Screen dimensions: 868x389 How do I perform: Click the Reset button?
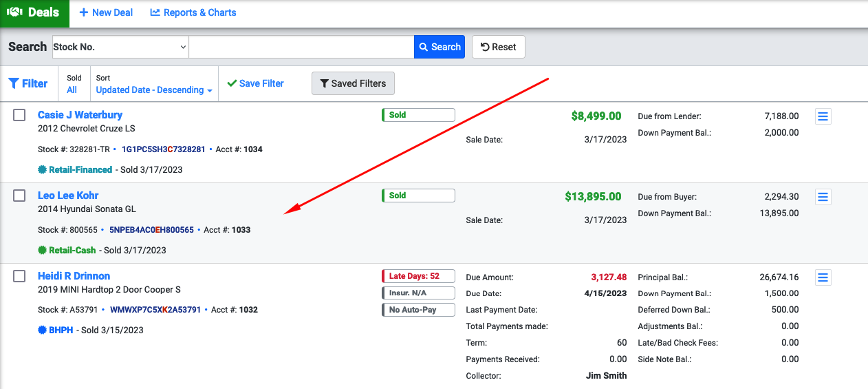click(498, 47)
